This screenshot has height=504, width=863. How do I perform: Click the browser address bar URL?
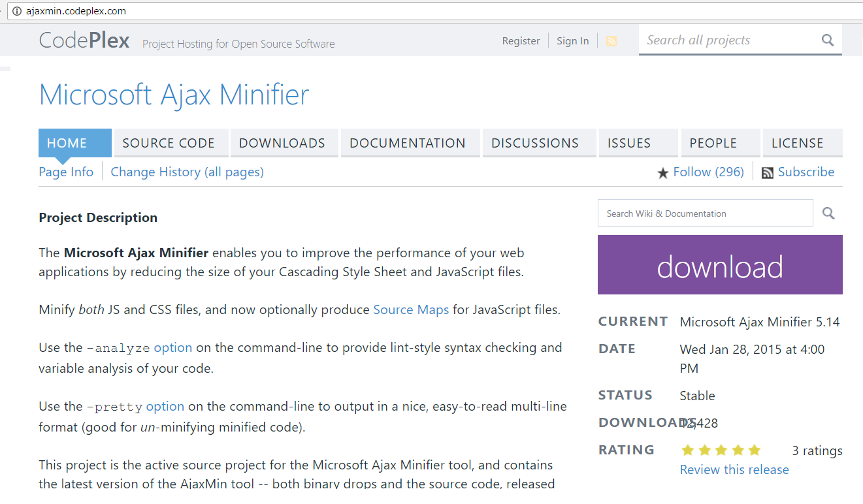76,11
